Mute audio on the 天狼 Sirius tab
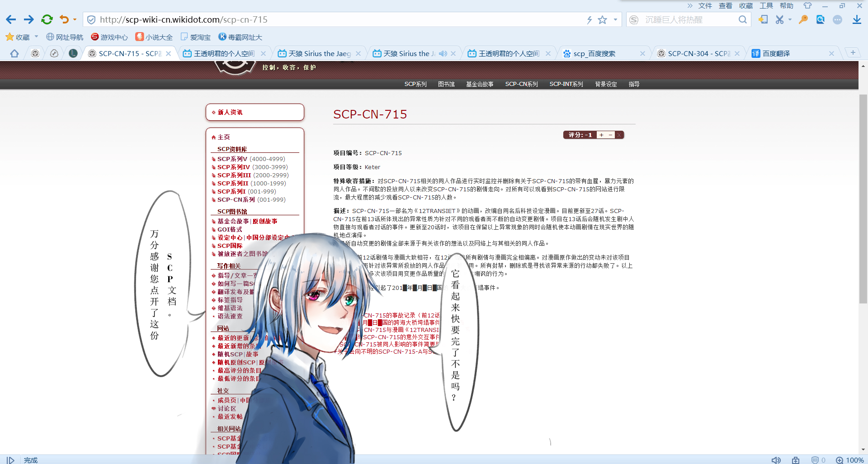Image resolution: width=868 pixels, height=464 pixels. 443,53
